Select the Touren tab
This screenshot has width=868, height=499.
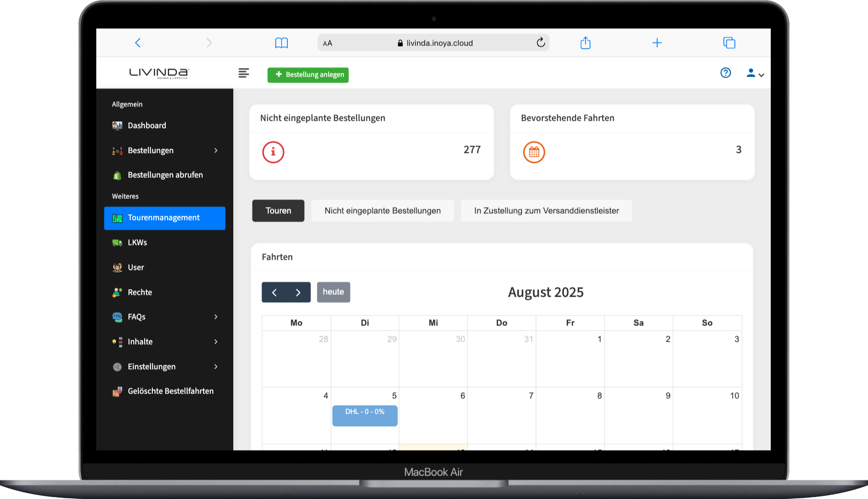pyautogui.click(x=278, y=211)
